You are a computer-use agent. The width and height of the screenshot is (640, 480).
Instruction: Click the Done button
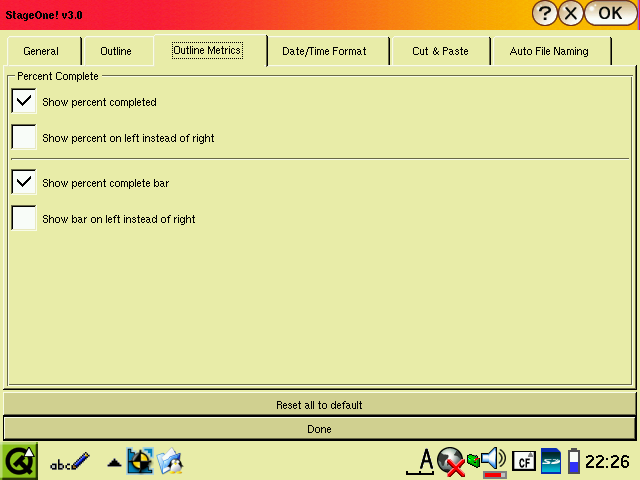(320, 429)
